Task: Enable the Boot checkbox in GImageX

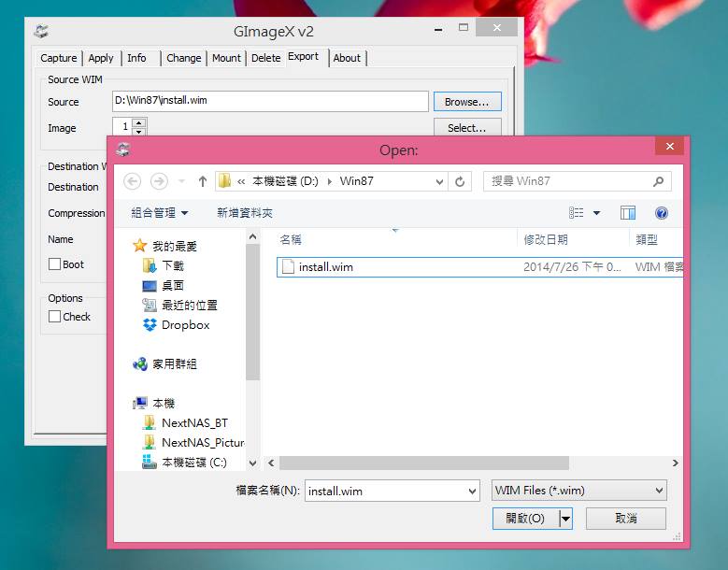Action: (55, 264)
